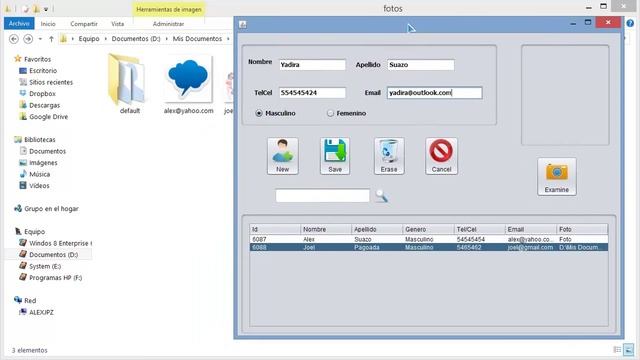
Task: Click the empty photo preview panel
Action: 565,95
